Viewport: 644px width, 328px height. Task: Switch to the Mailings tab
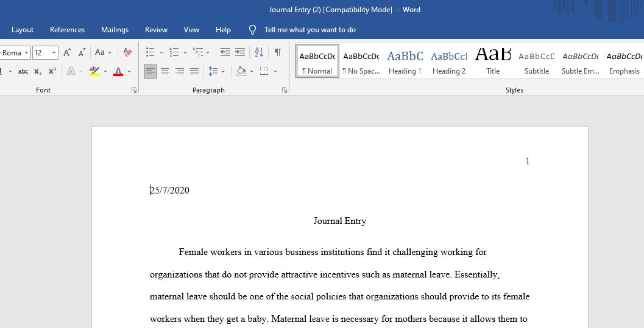point(115,30)
